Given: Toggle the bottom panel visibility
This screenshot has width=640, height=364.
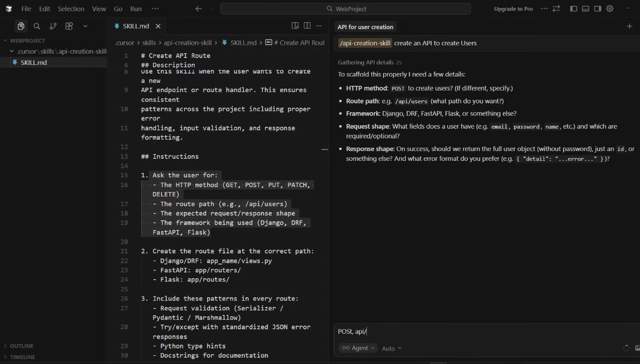Looking at the screenshot, I should click(x=585, y=9).
